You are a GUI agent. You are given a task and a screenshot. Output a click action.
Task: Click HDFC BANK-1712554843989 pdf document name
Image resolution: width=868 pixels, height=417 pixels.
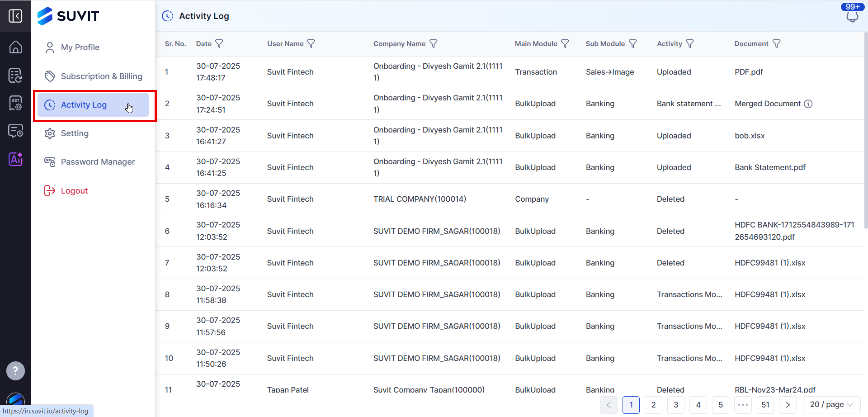(x=794, y=231)
